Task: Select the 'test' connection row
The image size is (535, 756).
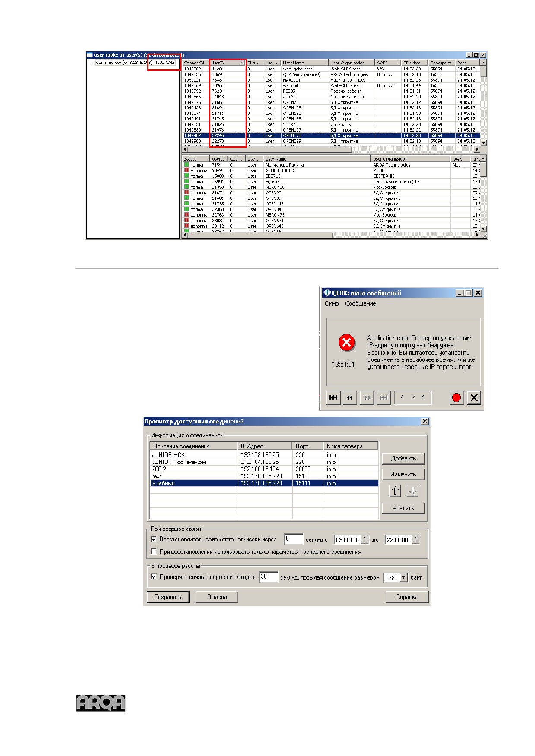Action: [x=264, y=476]
